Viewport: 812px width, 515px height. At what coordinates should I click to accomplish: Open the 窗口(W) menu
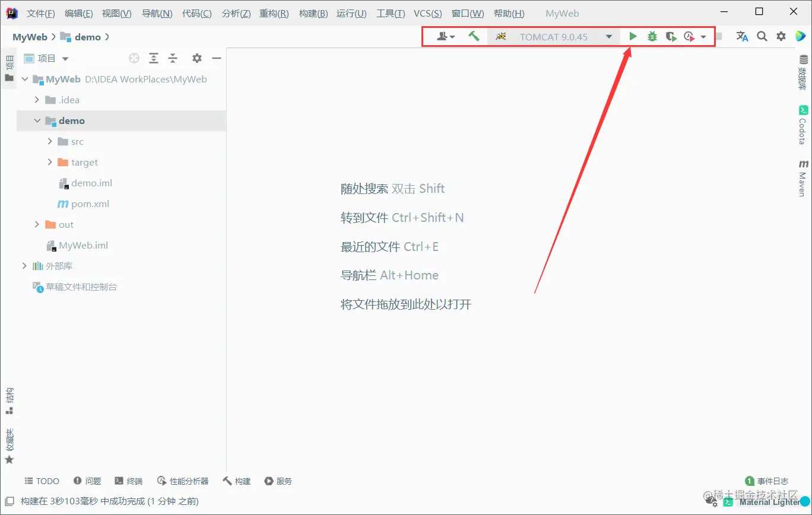pyautogui.click(x=468, y=13)
